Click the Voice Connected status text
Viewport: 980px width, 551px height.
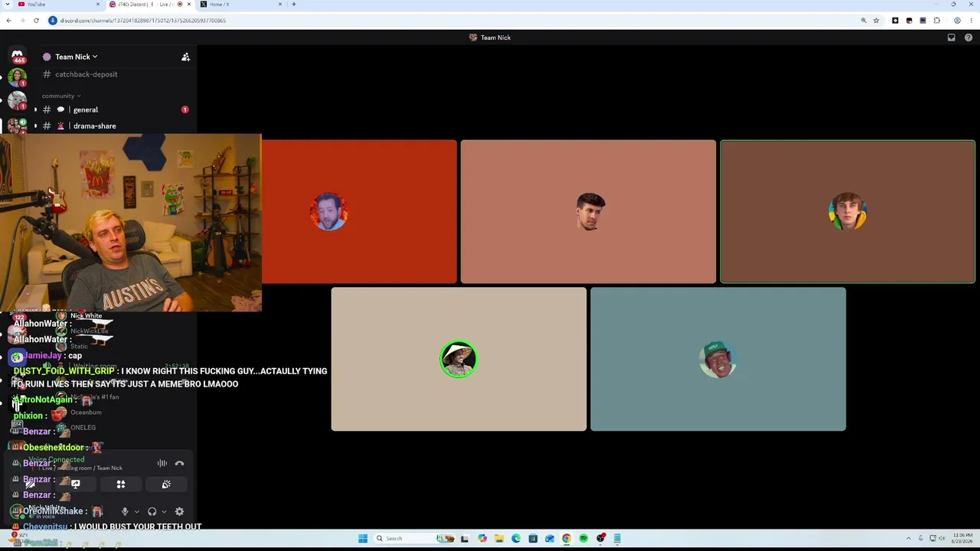coord(57,460)
